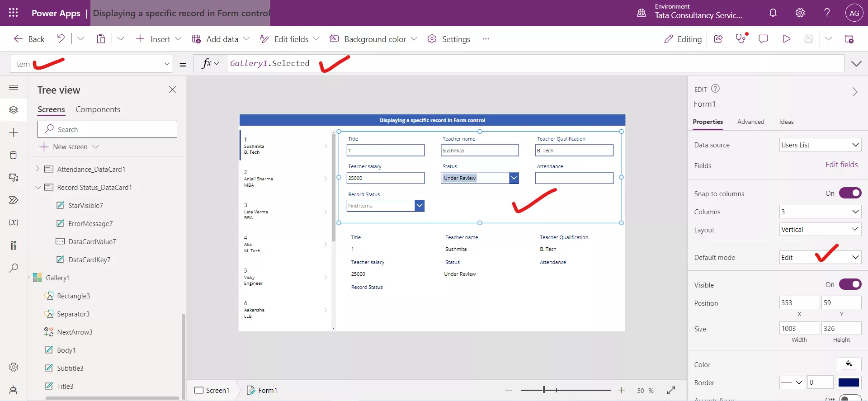Click the Publish icon
868x401 pixels.
(x=849, y=39)
